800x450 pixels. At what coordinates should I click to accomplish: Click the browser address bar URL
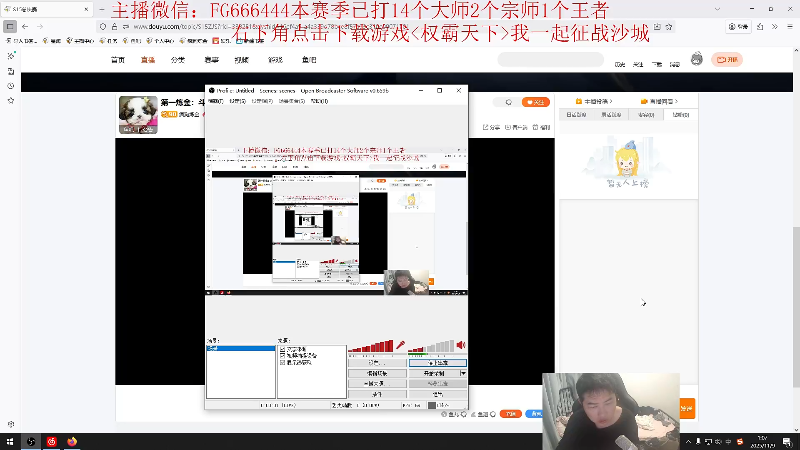pyautogui.click(x=270, y=27)
